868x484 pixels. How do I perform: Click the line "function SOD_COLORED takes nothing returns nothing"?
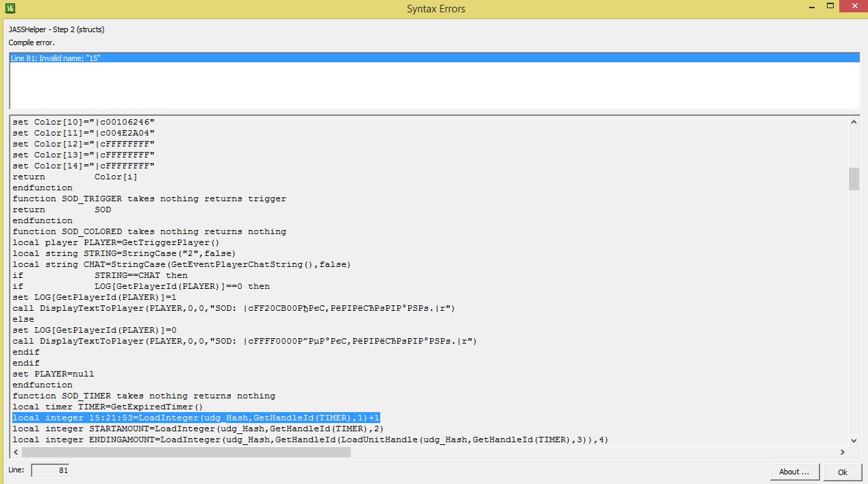(149, 231)
